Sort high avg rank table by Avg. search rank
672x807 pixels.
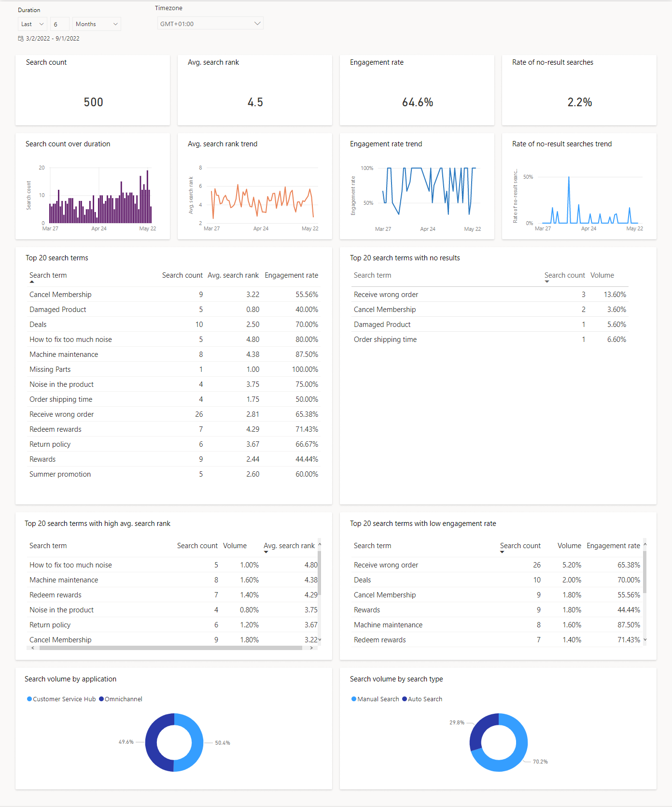coord(289,546)
